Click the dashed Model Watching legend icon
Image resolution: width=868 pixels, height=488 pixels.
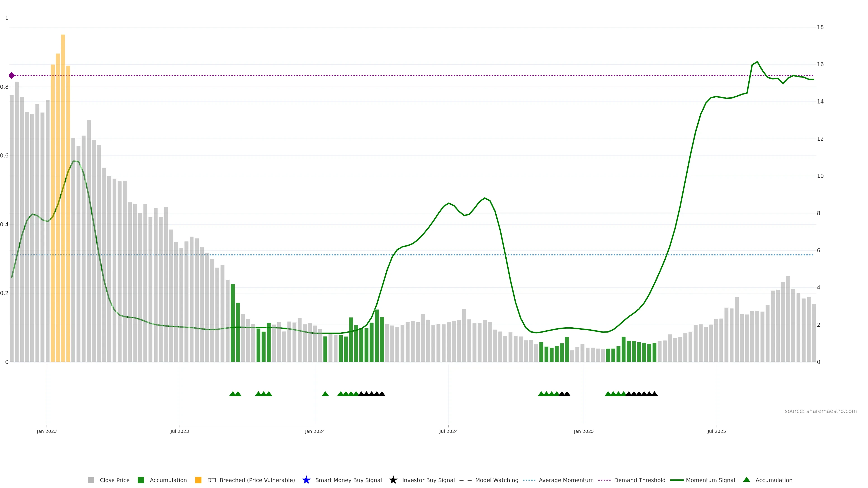[x=465, y=480]
